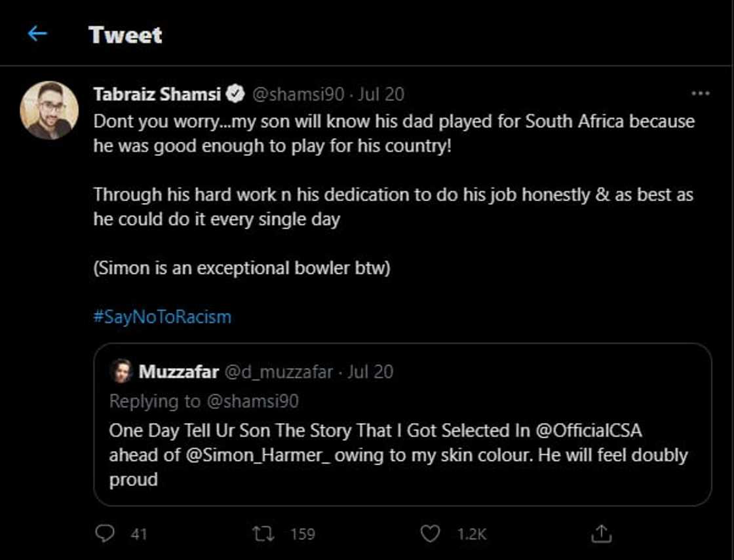Click the verified badge beside Tabraiz Shamsi
The width and height of the screenshot is (734, 560).
[235, 94]
